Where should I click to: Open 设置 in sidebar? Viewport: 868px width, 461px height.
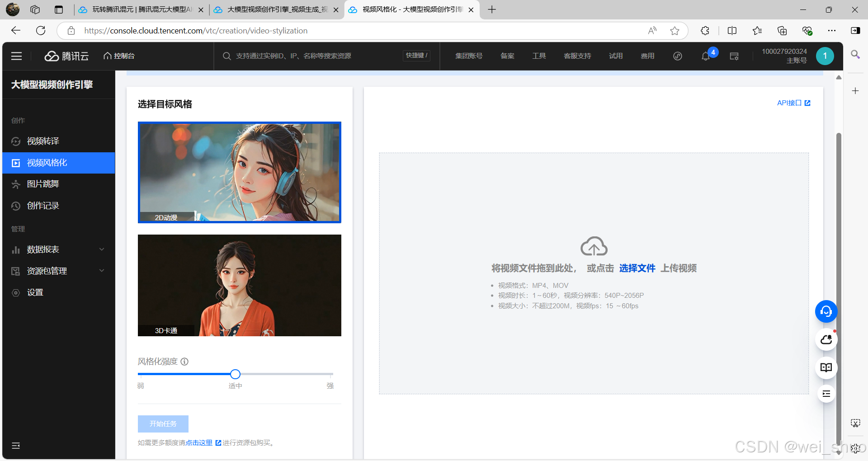(59, 292)
